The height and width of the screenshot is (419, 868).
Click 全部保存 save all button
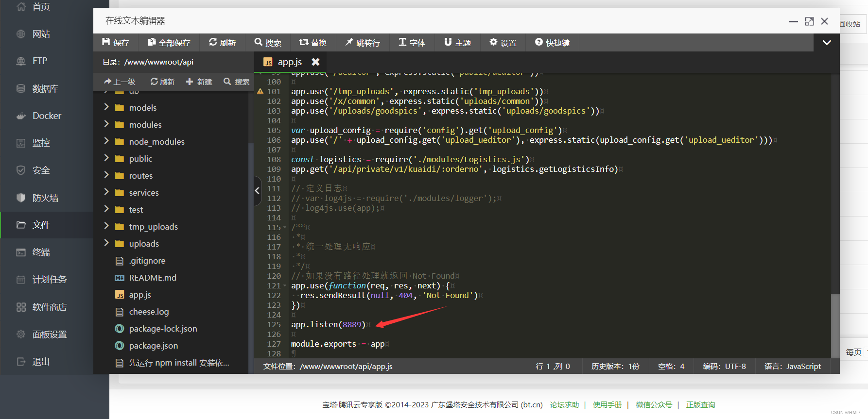[169, 43]
